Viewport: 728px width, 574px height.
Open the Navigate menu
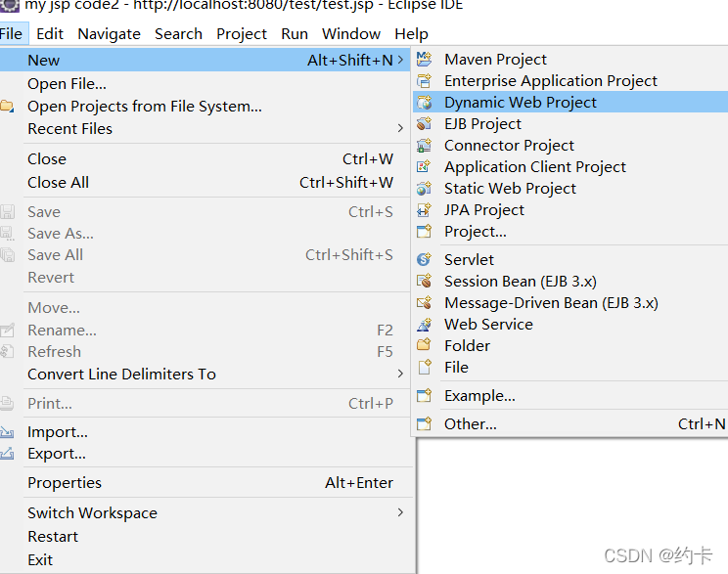pyautogui.click(x=110, y=34)
